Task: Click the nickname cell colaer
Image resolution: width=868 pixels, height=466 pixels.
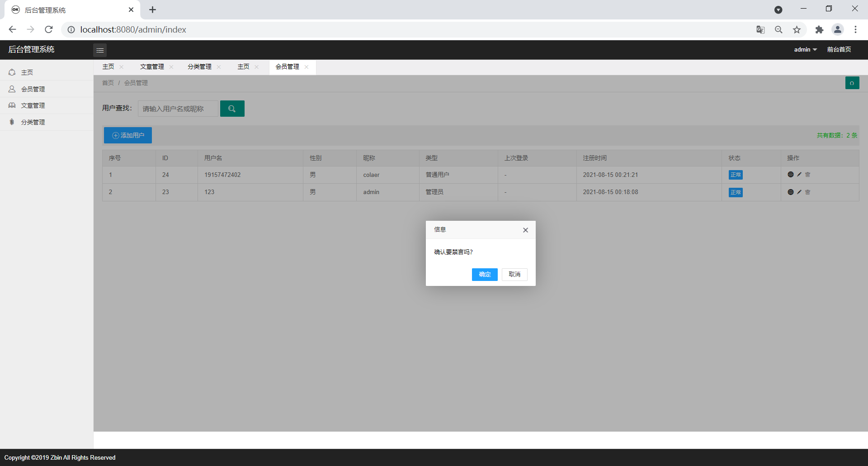Action: (x=371, y=175)
